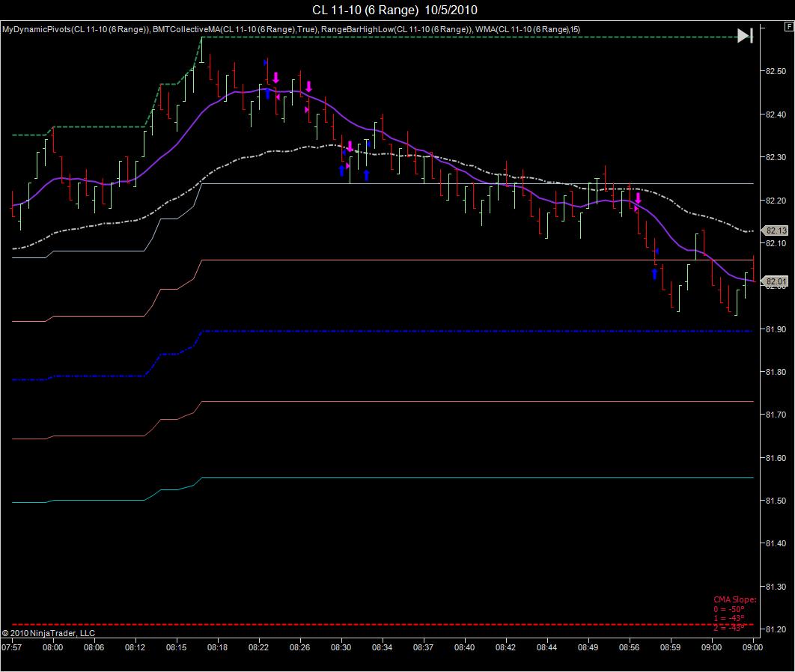Click the magenta down arrow near 08:56
The image size is (795, 672).
[639, 198]
